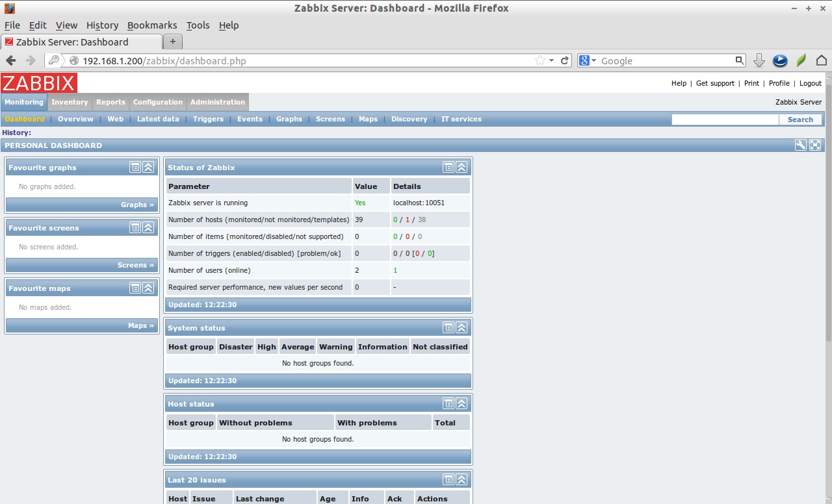Open the Bookmarks menu
The width and height of the screenshot is (832, 504).
[x=152, y=25]
